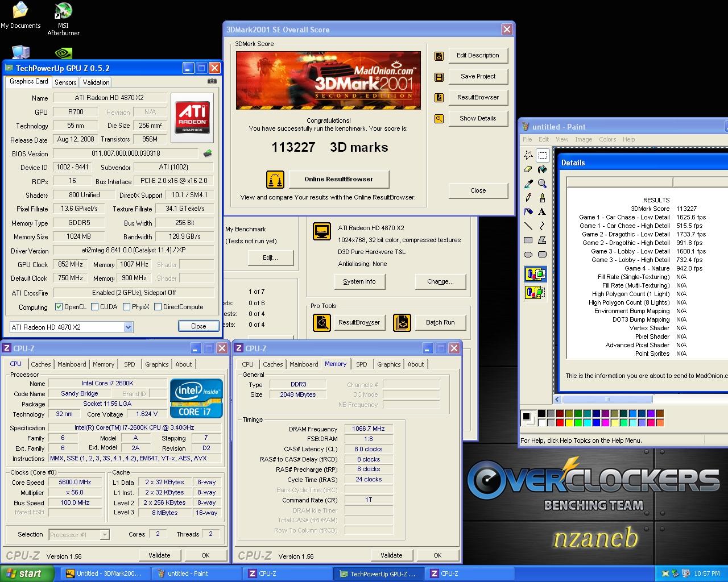
Task: Click the GPU-Z screenshot camera icon
Action: point(212,81)
